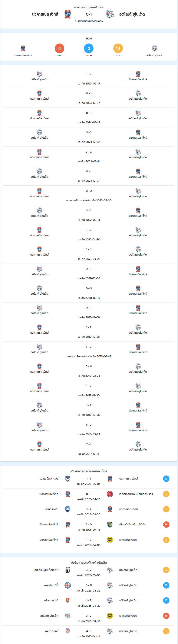Click the blue D badge for 2025-05-04 match

point(166,478)
